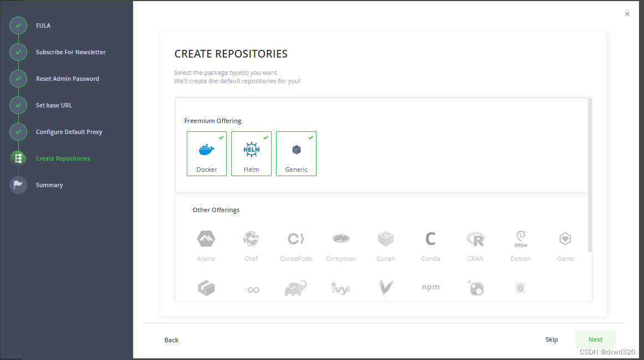Select the Alpine package icon
The image size is (644, 360).
pyautogui.click(x=206, y=239)
